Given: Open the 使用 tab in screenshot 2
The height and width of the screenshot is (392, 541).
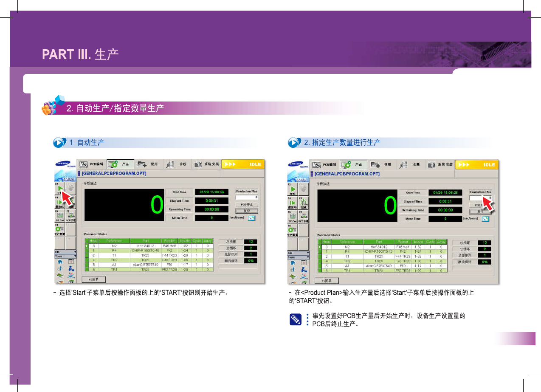Looking at the screenshot, I should (x=383, y=164).
